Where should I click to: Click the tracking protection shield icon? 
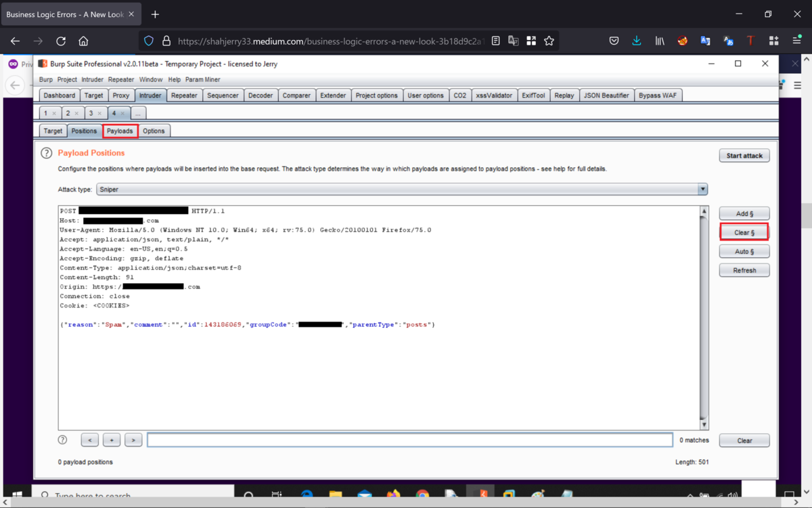[x=149, y=41]
